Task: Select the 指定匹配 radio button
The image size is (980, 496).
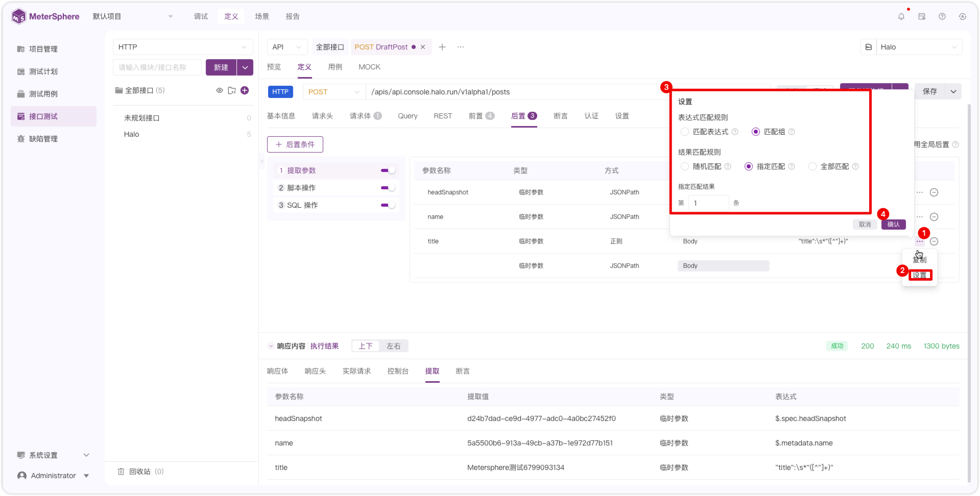Action: [749, 166]
